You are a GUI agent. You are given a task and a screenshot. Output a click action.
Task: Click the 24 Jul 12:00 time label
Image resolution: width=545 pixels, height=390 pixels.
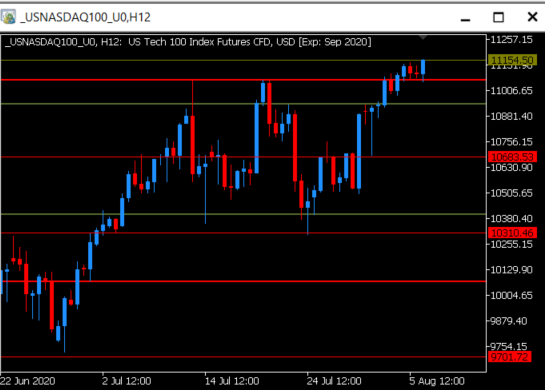334,381
